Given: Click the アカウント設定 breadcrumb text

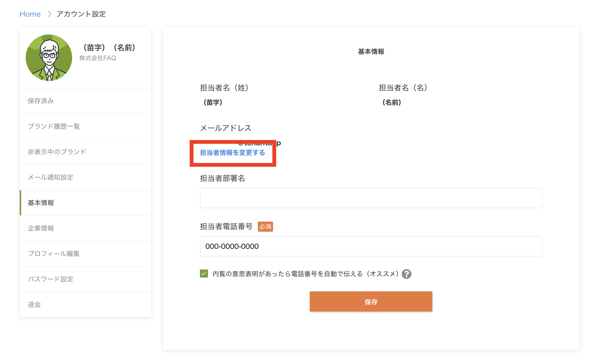Looking at the screenshot, I should pyautogui.click(x=81, y=14).
